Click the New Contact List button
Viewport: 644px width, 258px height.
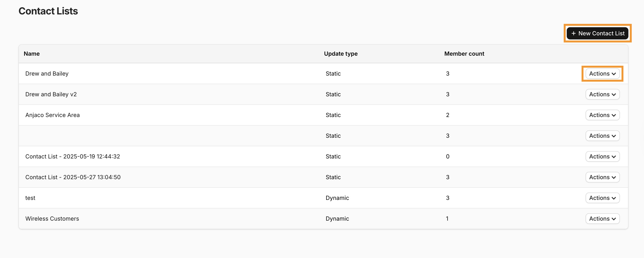coord(597,33)
